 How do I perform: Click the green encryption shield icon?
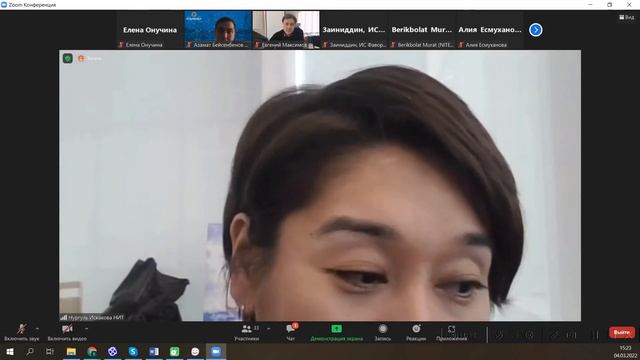coord(68,58)
